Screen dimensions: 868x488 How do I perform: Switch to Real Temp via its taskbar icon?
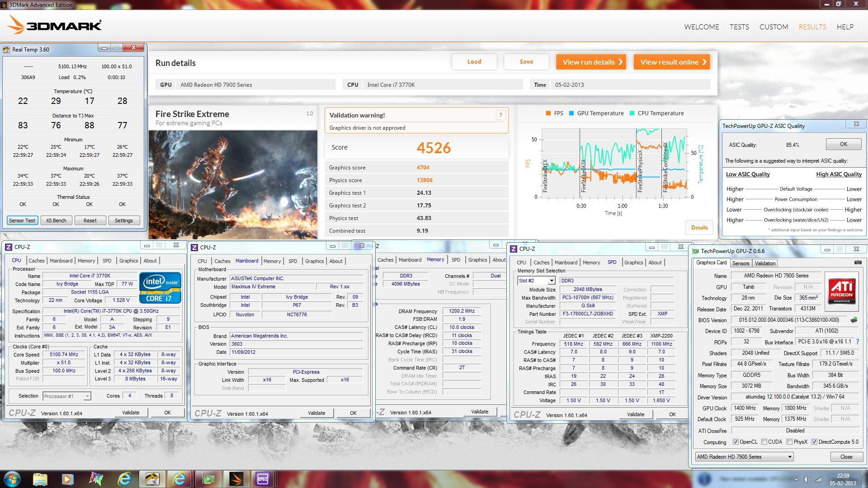151,479
